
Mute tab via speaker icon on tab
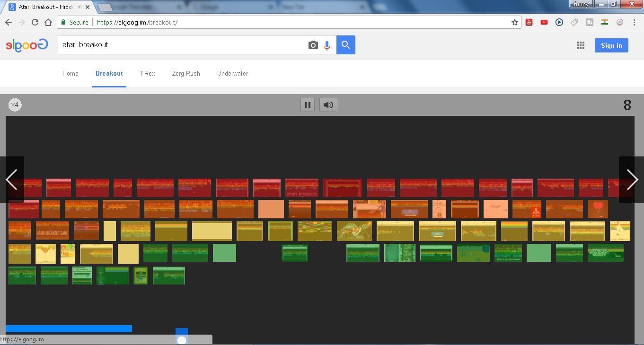(x=80, y=7)
